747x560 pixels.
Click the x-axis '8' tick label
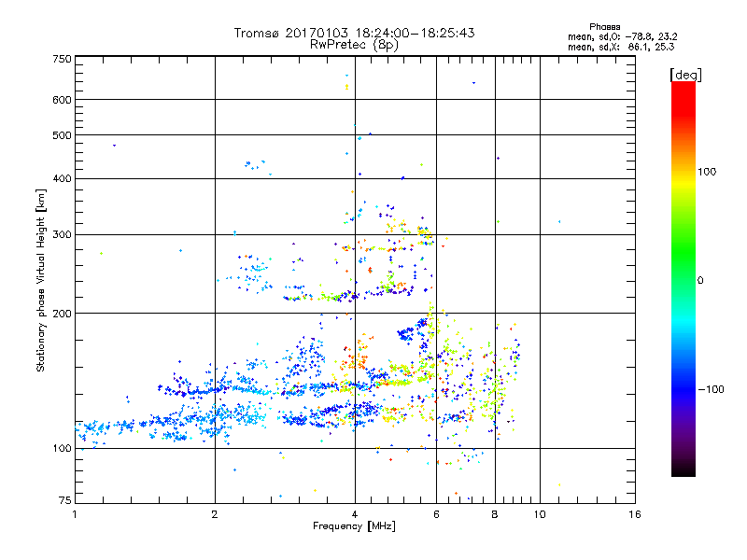coord(495,514)
